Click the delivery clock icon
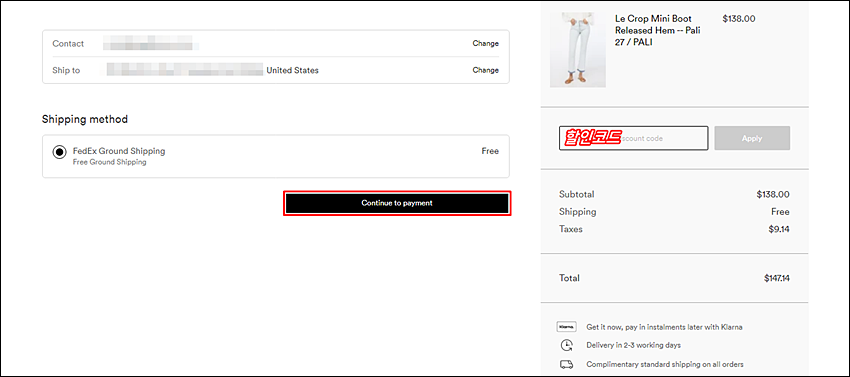Screen dimensions: 850x377 click(566, 345)
